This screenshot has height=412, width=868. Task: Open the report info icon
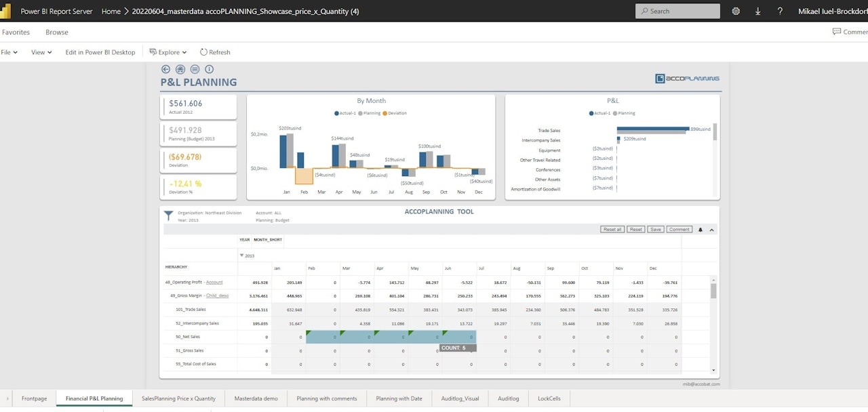click(210, 69)
